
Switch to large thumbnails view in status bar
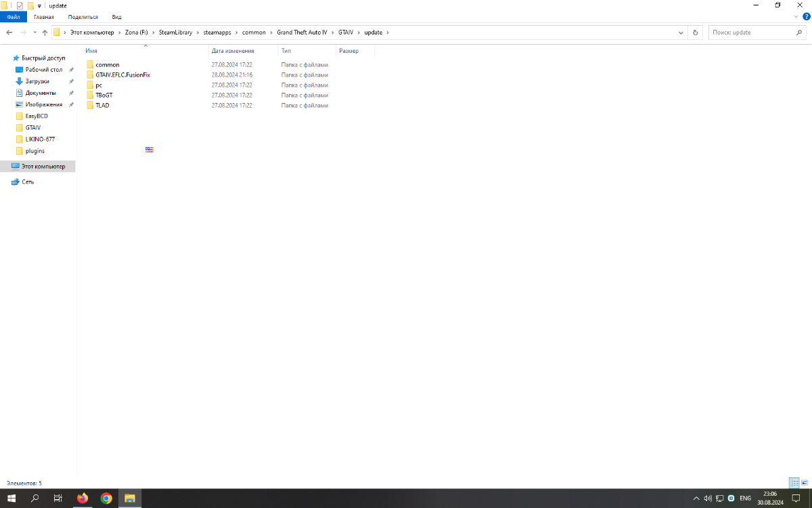(805, 483)
